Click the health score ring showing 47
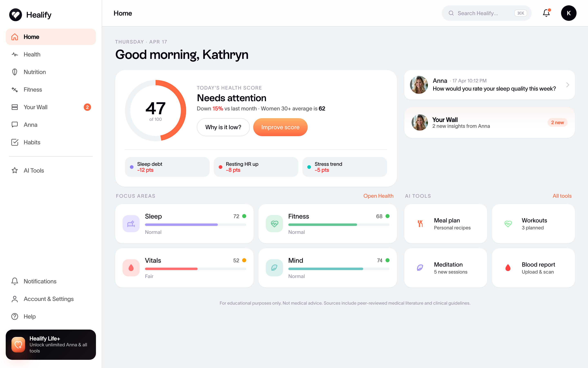The height and width of the screenshot is (368, 588). (x=156, y=110)
